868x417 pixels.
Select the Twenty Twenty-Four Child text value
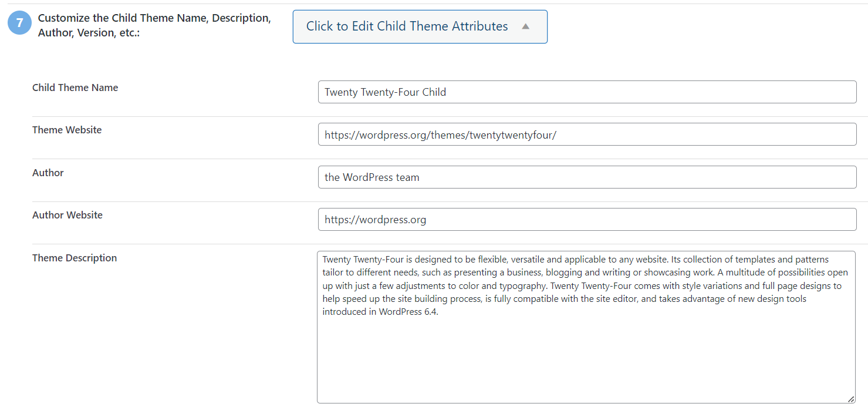pyautogui.click(x=384, y=92)
